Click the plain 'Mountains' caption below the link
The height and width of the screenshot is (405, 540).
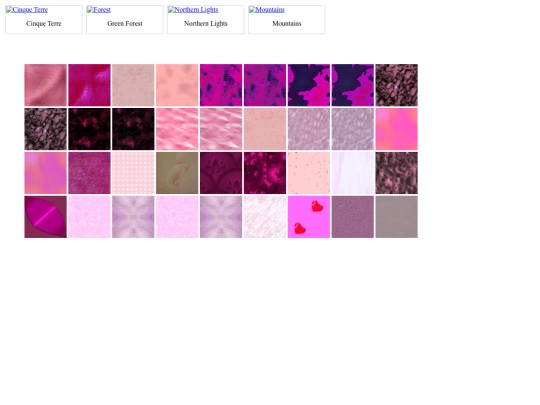[x=287, y=23]
